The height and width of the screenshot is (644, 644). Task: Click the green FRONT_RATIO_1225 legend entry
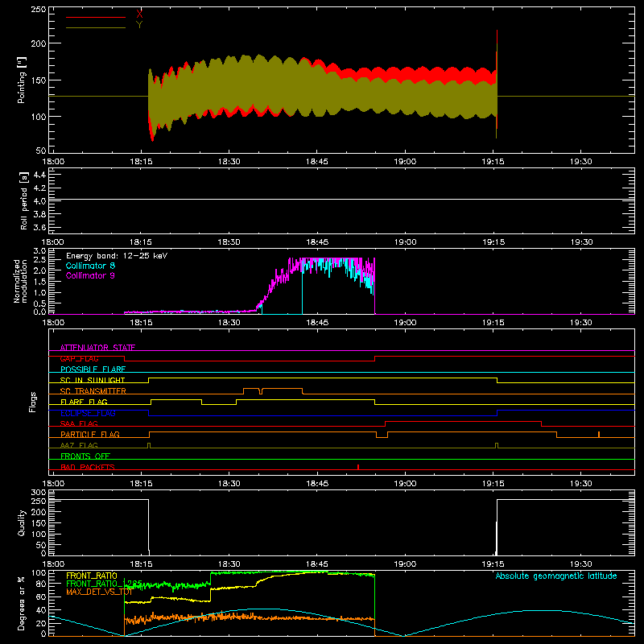click(x=105, y=584)
